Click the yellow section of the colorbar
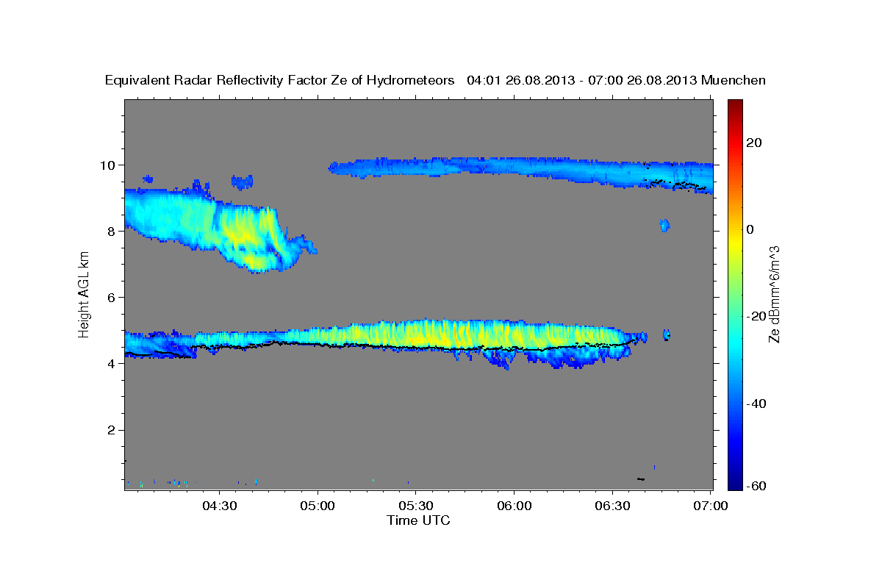The width and height of the screenshot is (882, 588). point(734,243)
